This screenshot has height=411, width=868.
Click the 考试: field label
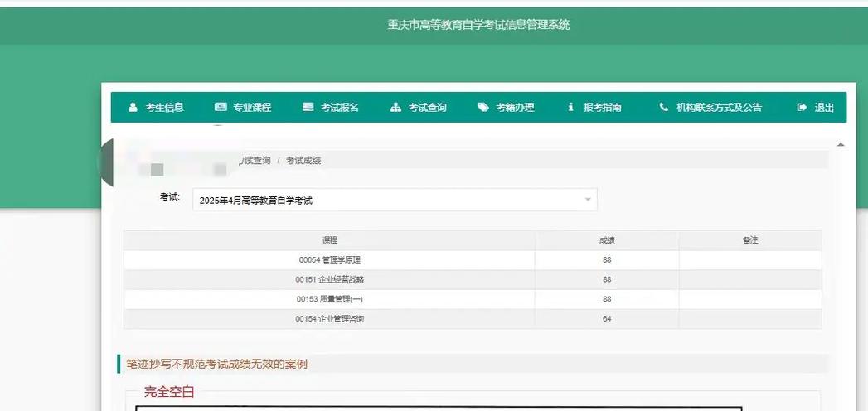tap(170, 197)
